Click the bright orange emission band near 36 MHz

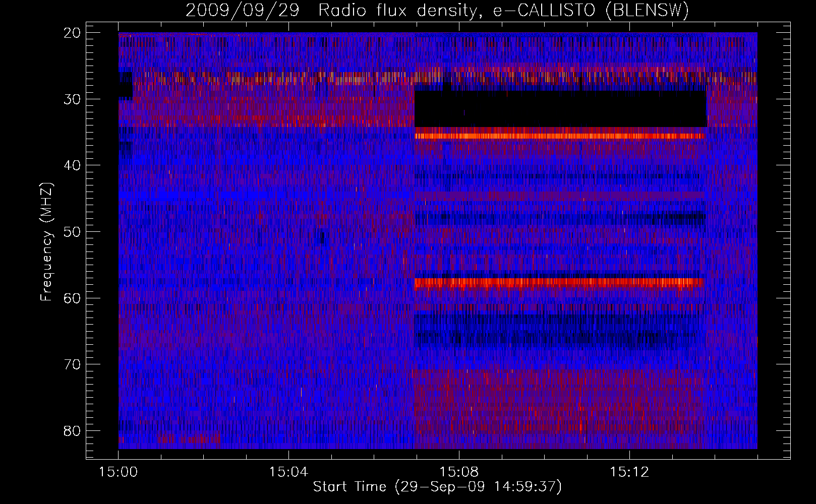560,136
